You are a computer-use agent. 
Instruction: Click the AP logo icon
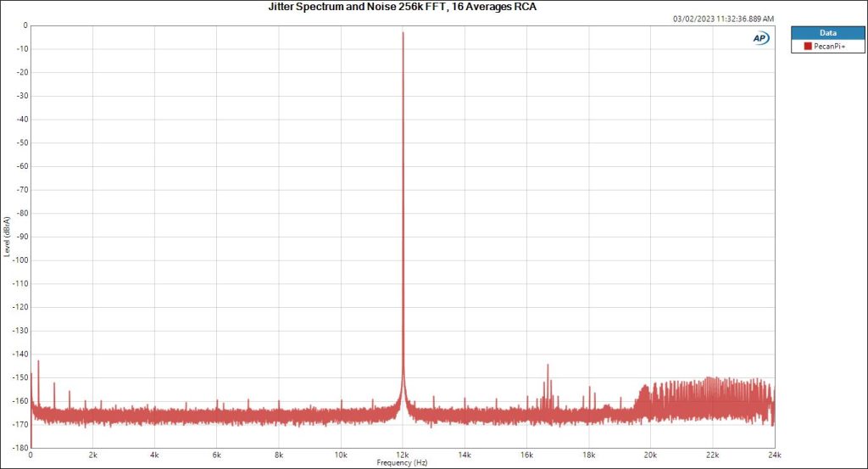pos(760,38)
